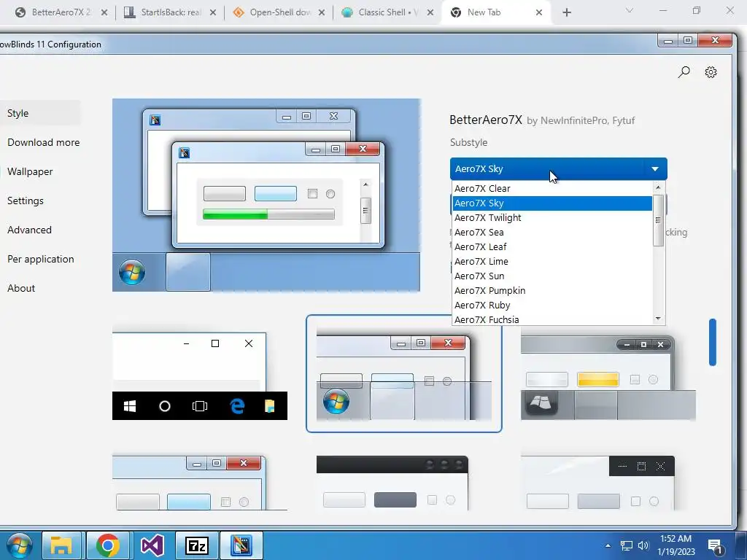Choose Aero7X Twilight substyle
Image resolution: width=747 pixels, height=560 pixels.
tap(551, 217)
